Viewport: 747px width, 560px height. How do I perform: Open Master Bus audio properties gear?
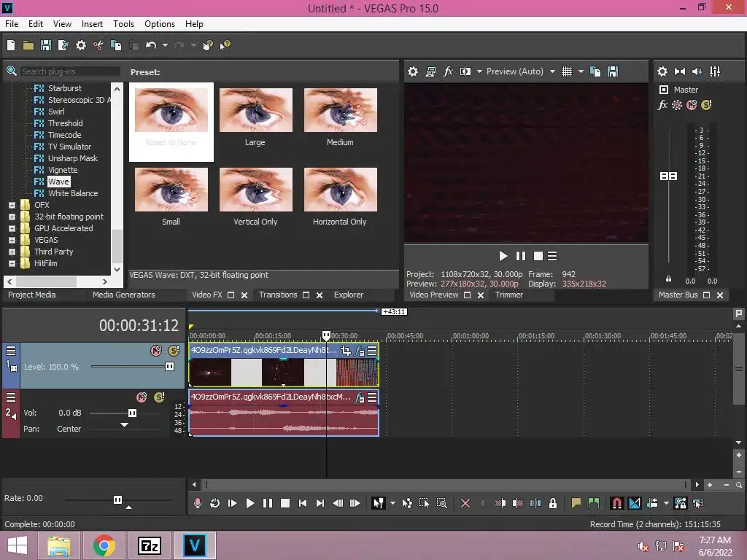pyautogui.click(x=662, y=71)
